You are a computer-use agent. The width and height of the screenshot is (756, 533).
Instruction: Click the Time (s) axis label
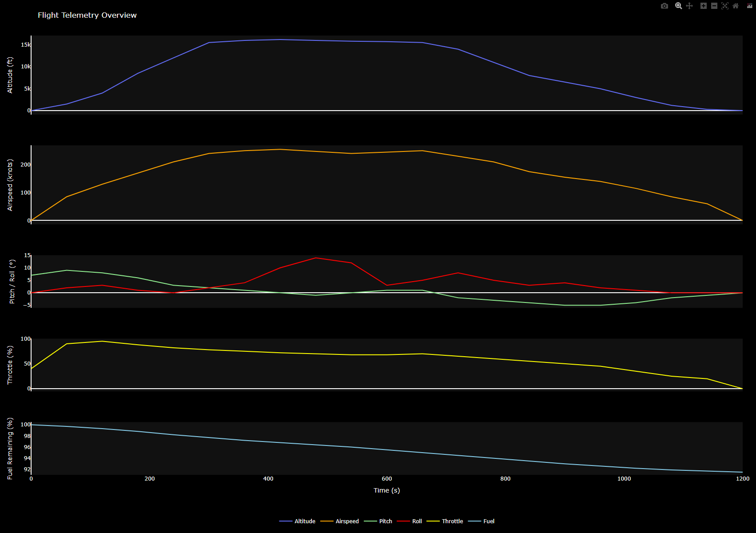click(386, 490)
